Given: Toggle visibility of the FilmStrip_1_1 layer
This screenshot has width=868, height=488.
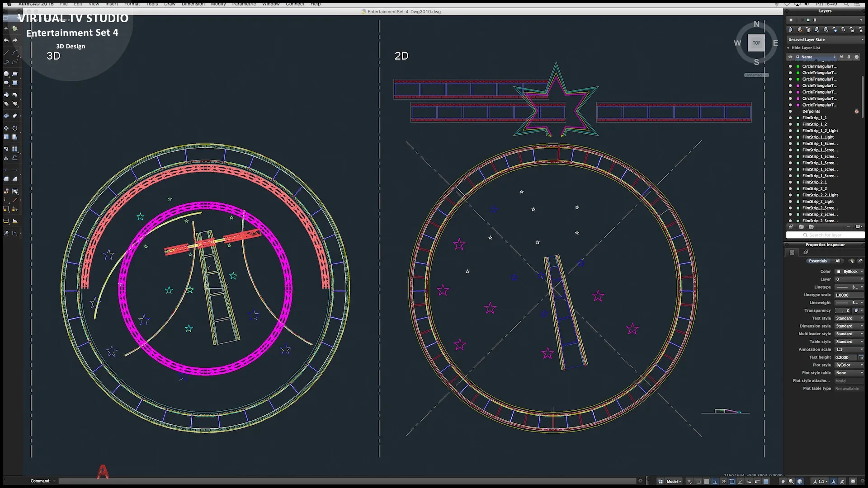Looking at the screenshot, I should point(790,118).
